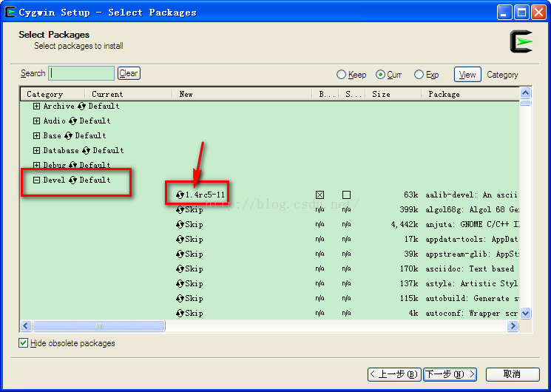Click the asciidoc: Text based package text

click(x=470, y=268)
